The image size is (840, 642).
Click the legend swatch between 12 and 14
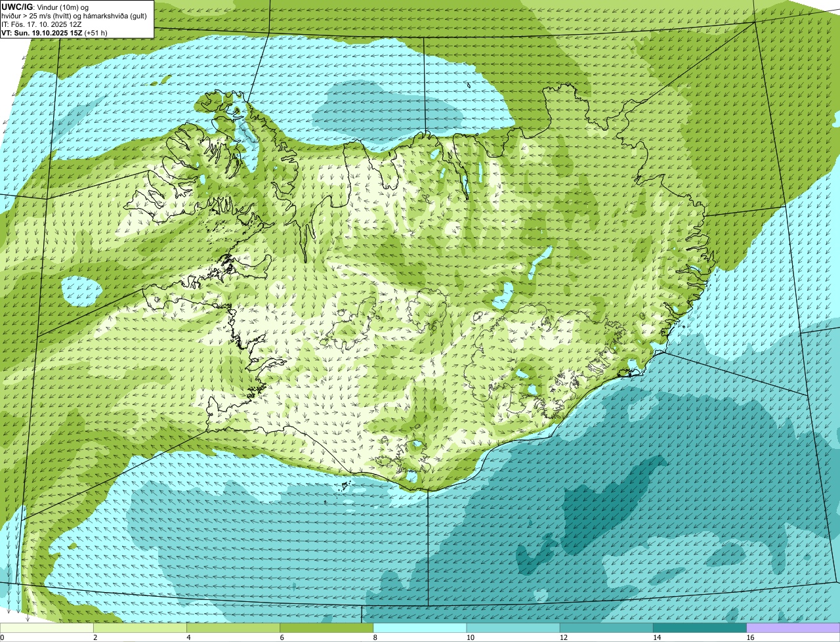[606, 628]
